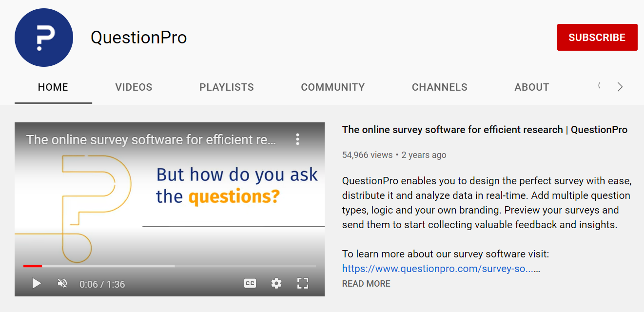Click the QuestionPro channel avatar logo
This screenshot has height=312, width=644.
tap(44, 38)
